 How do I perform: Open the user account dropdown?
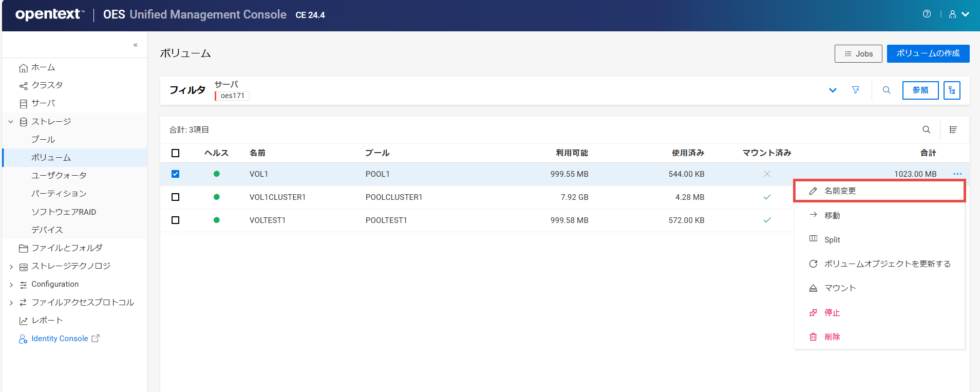[x=958, y=14]
